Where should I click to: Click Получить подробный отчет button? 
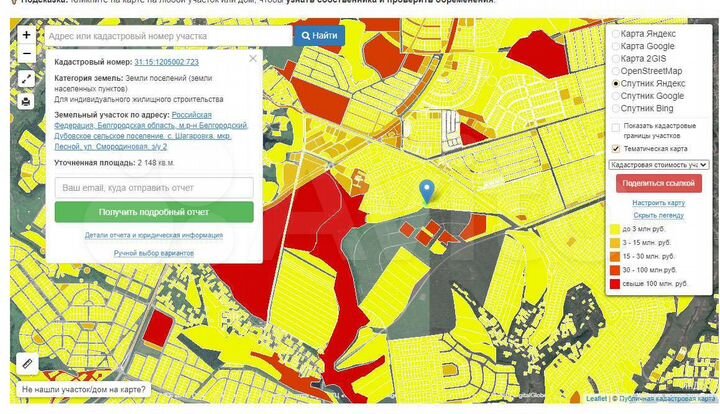[154, 212]
